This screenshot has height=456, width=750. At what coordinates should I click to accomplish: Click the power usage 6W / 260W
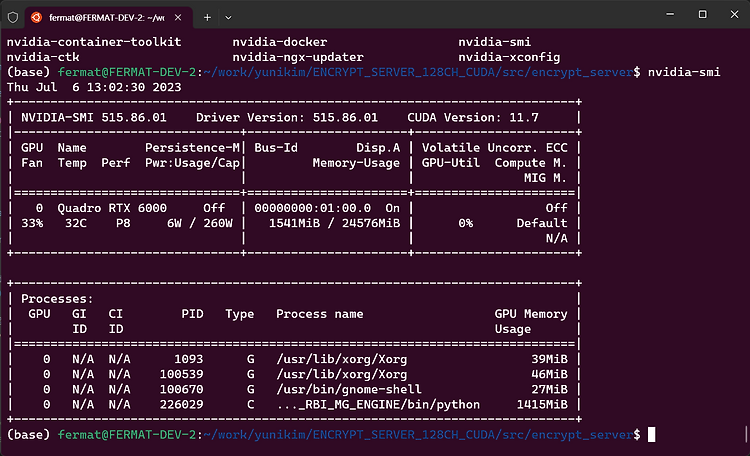tap(199, 223)
